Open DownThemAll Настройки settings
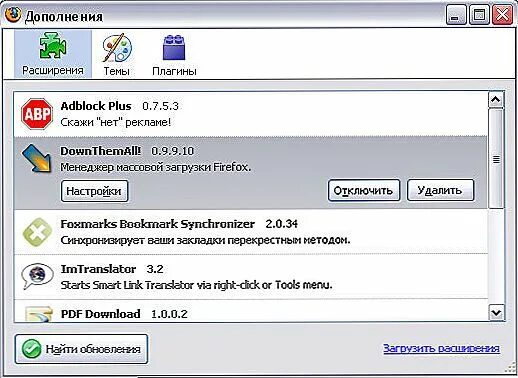518x378 pixels. [94, 191]
